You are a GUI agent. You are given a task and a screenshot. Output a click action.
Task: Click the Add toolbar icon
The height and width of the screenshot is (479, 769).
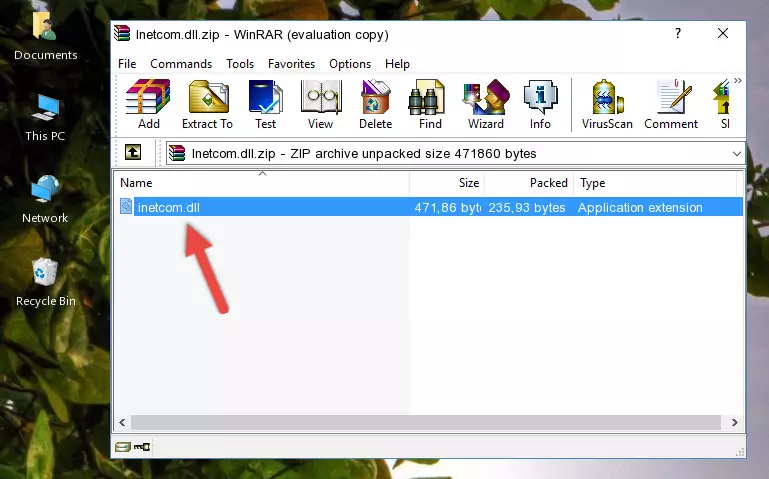(x=148, y=104)
